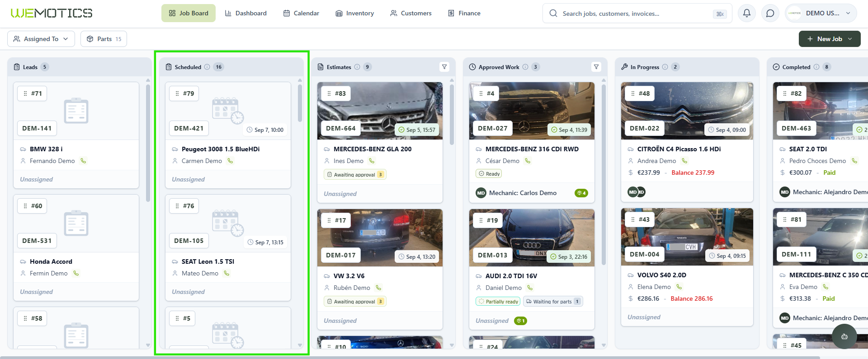Call Andrea Demo via phone icon
Image resolution: width=868 pixels, height=359 pixels.
click(x=684, y=161)
